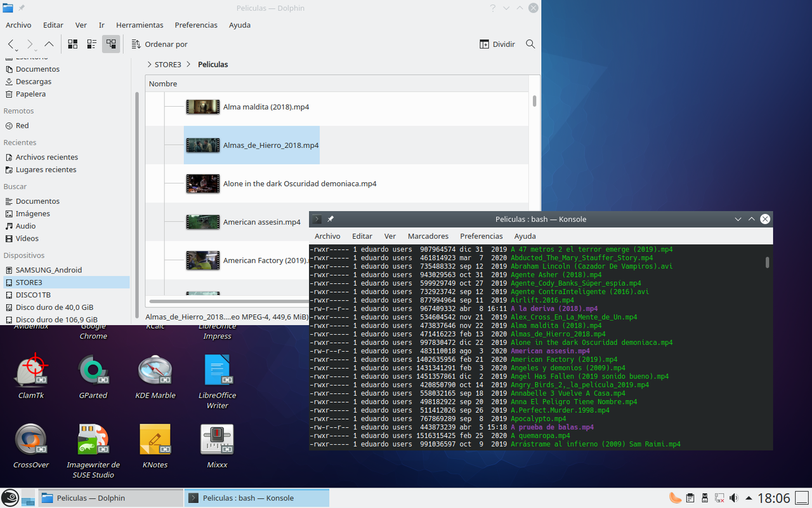The image size is (812, 508).
Task: Open Archivos recientes in sidebar
Action: [47, 157]
